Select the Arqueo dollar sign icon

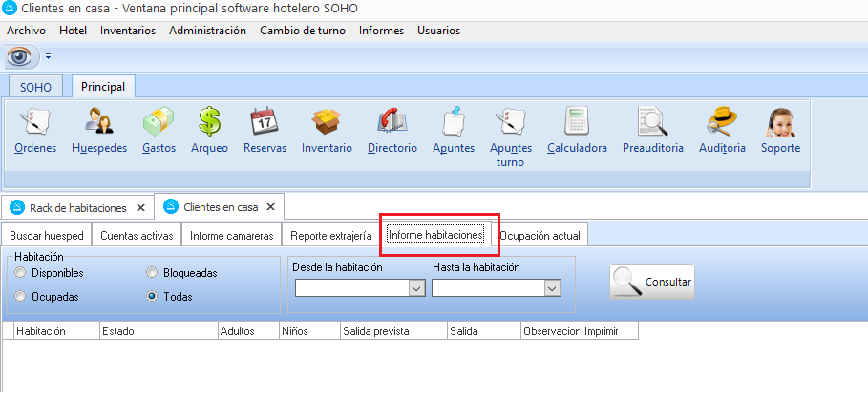pos(209,122)
